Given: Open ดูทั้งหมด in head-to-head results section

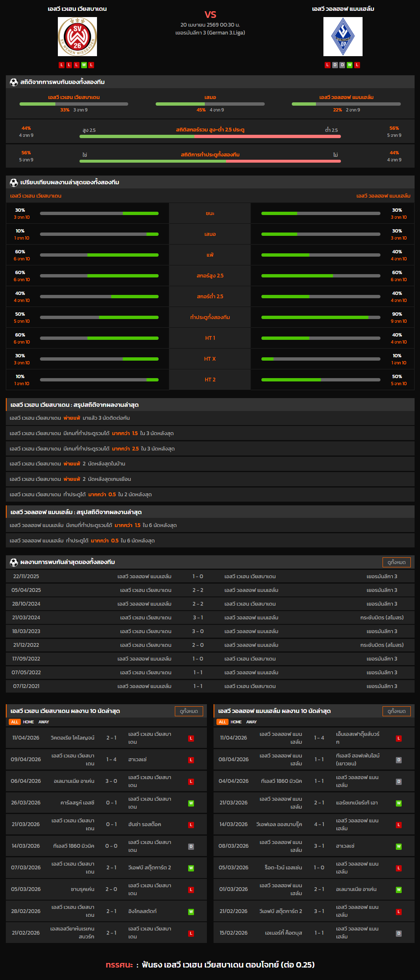Looking at the screenshot, I should (396, 562).
